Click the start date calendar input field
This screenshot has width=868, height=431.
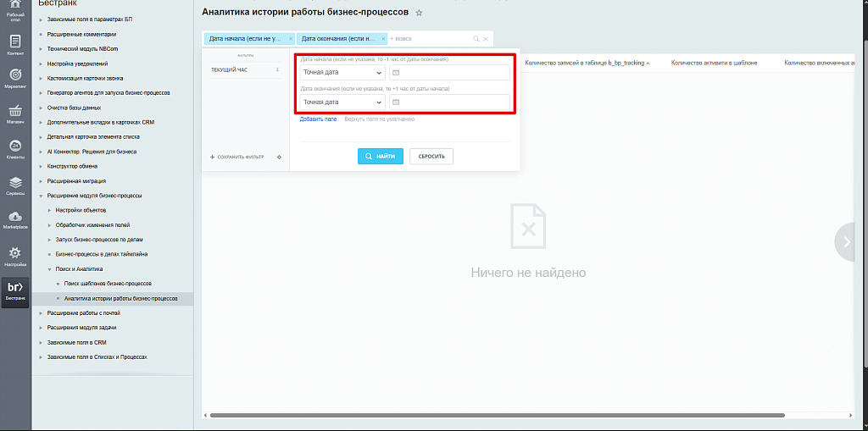[x=449, y=73]
